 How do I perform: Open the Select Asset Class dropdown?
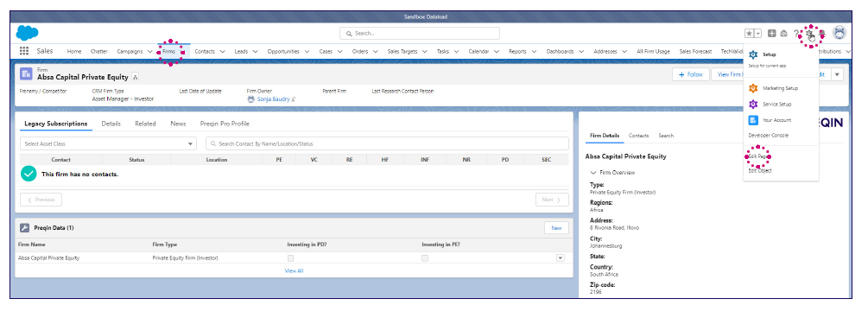108,143
